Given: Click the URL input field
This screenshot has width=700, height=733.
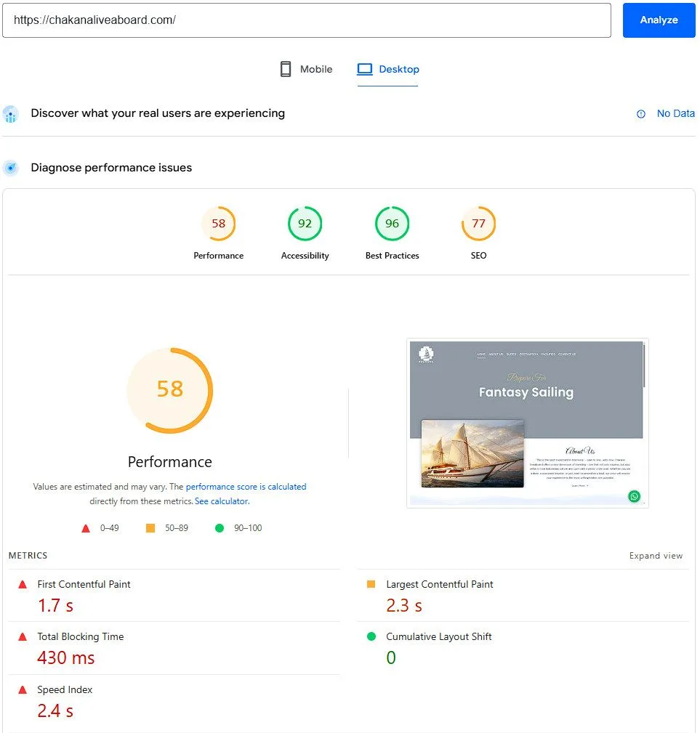Looking at the screenshot, I should click(306, 20).
